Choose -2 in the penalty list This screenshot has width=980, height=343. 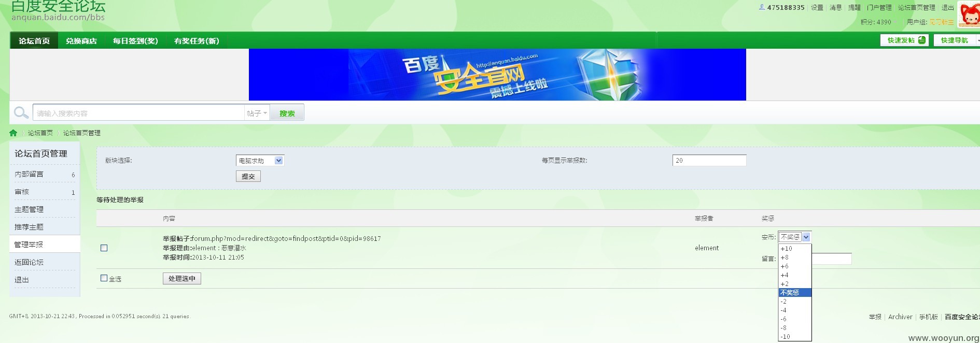795,302
